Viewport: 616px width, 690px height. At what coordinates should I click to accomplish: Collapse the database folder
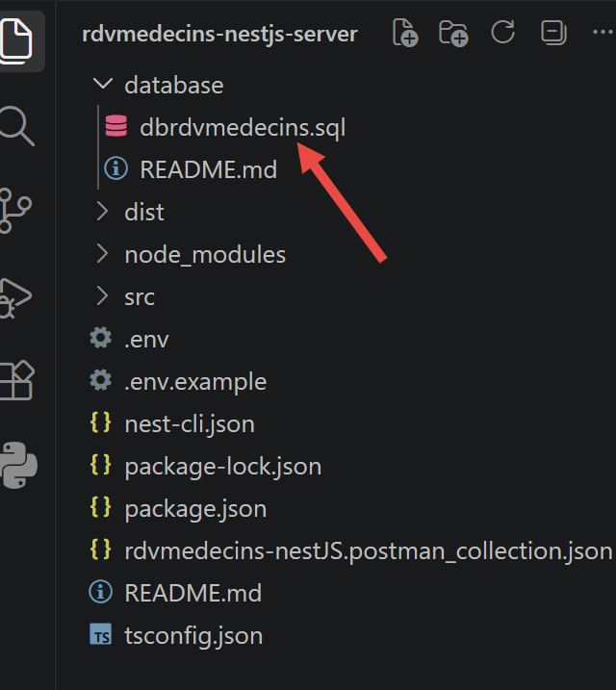[x=103, y=83]
